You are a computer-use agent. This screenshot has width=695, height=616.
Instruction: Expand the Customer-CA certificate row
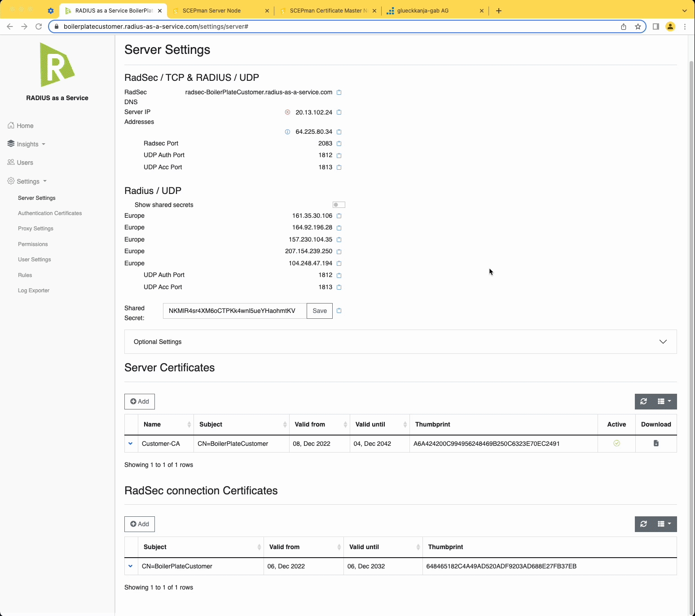[131, 444]
